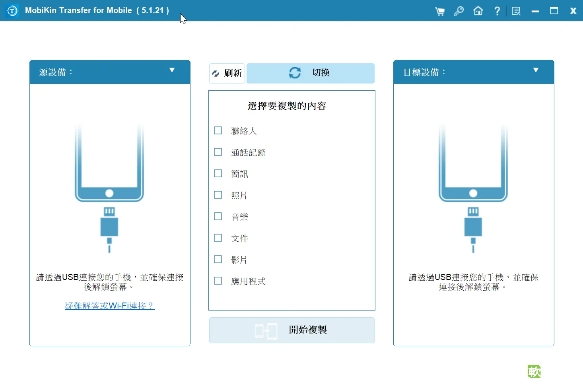Click the 切換 switch devices button

pyautogui.click(x=311, y=73)
